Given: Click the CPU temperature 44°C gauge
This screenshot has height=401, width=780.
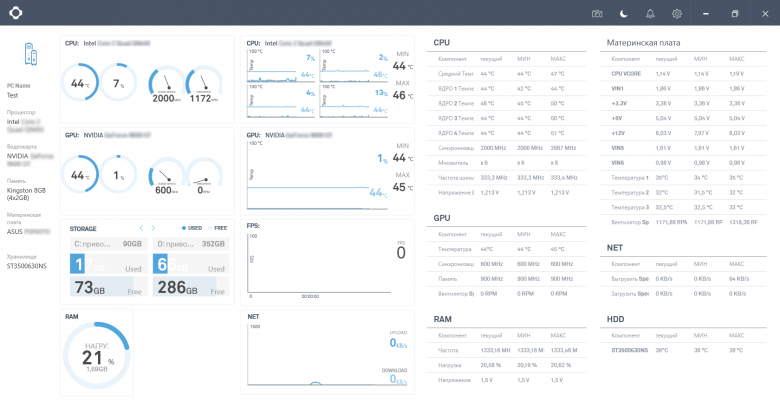Looking at the screenshot, I should pos(80,83).
